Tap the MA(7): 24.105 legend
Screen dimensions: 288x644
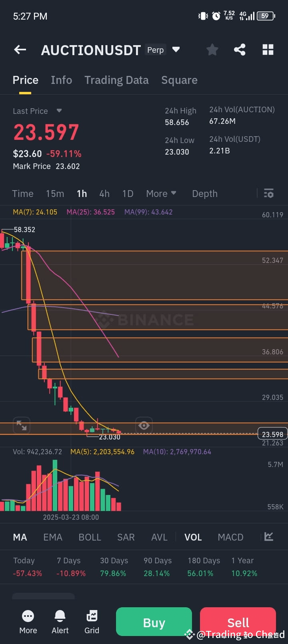click(35, 212)
